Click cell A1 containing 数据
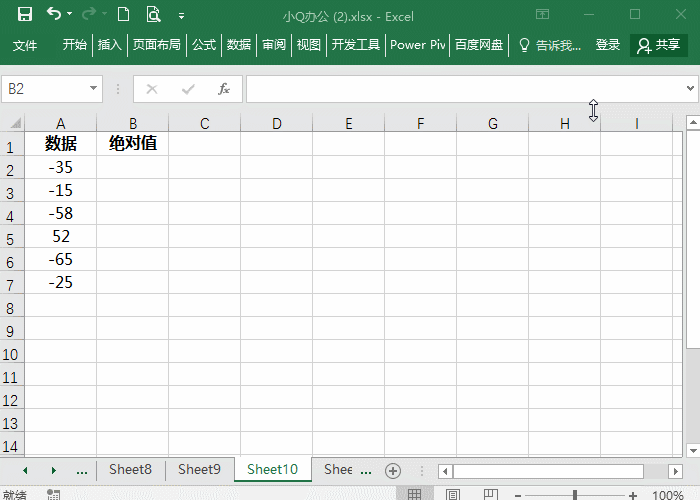 (x=61, y=144)
